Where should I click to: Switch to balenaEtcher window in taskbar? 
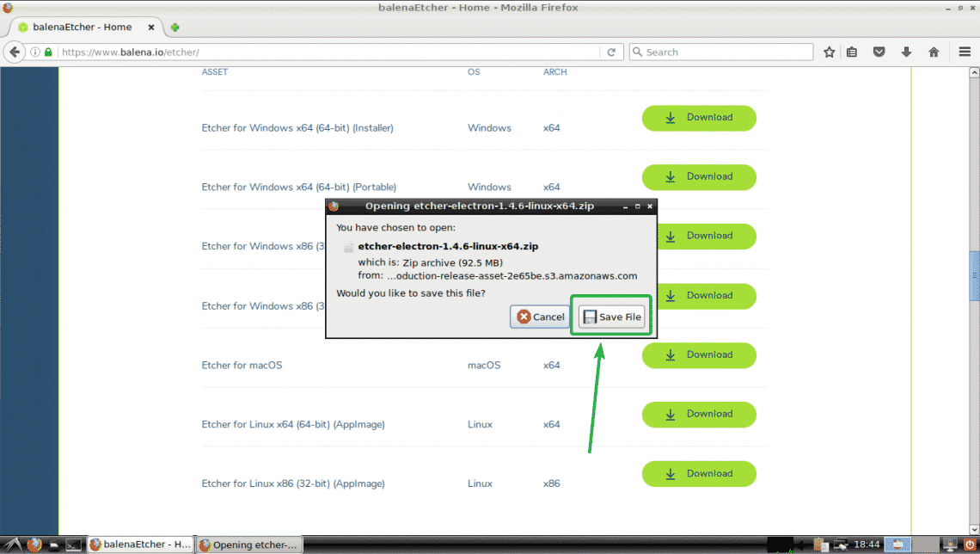pos(141,545)
